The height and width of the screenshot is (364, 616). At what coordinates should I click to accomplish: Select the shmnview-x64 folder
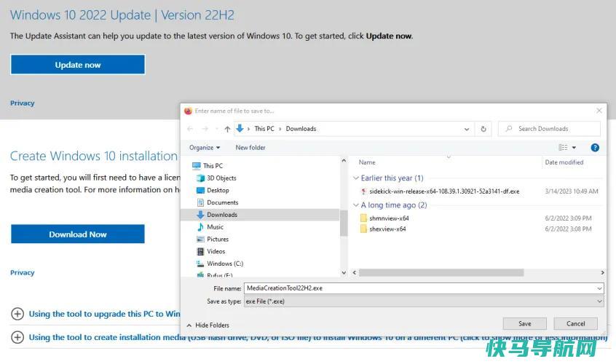coord(389,218)
